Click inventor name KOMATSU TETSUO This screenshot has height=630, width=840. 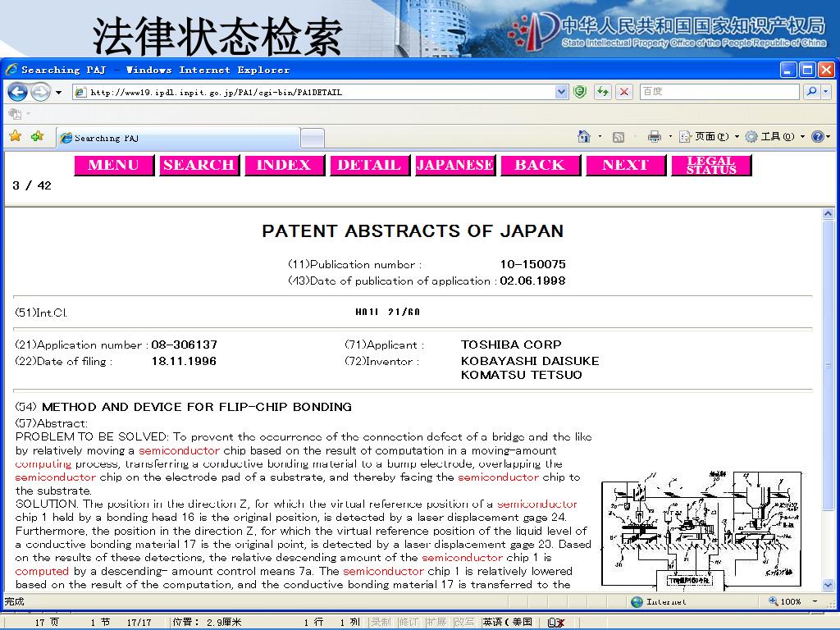click(x=521, y=375)
